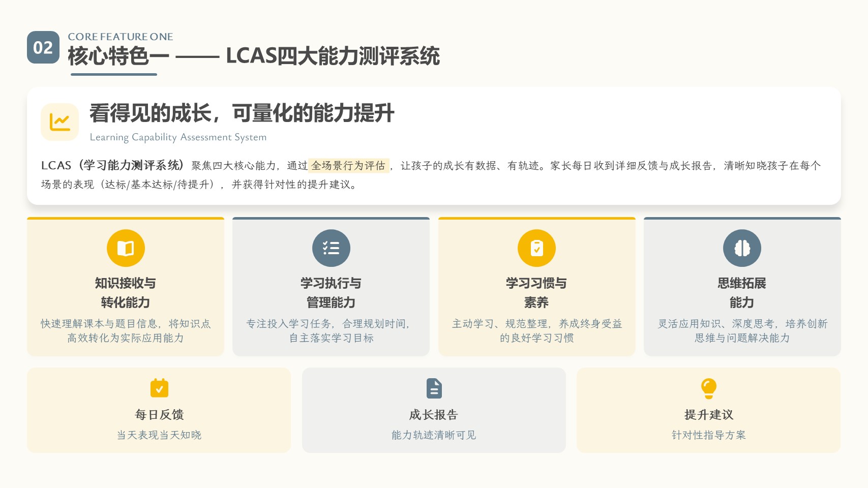Viewport: 868px width, 488px height.
Task: Click the Learning Capability Assessment System subtitle
Action: [x=178, y=137]
